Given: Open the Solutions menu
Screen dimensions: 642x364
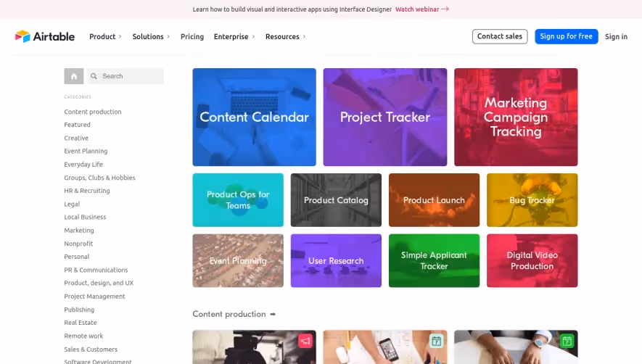Looking at the screenshot, I should click(148, 36).
